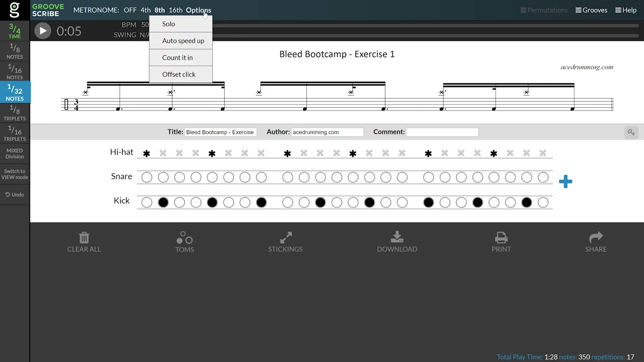Undo the last edit

(15, 195)
